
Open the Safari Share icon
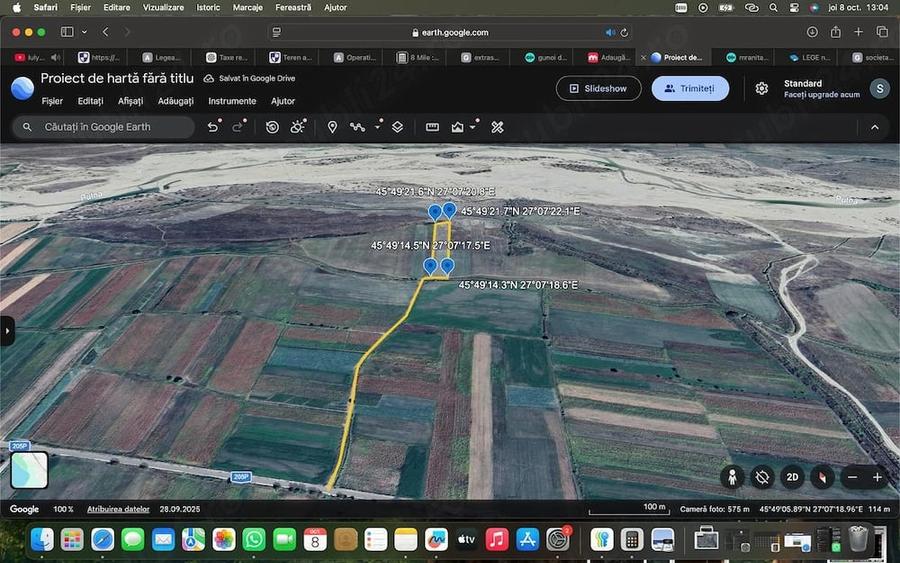click(x=836, y=32)
